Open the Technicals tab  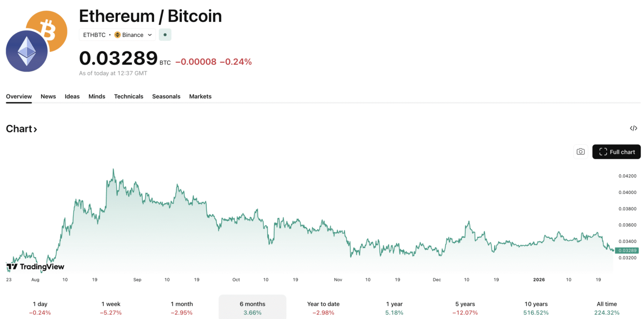(129, 96)
